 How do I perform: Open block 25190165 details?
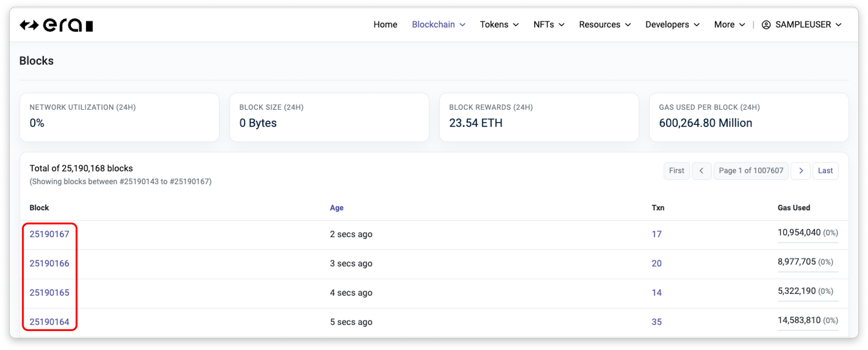pos(49,293)
